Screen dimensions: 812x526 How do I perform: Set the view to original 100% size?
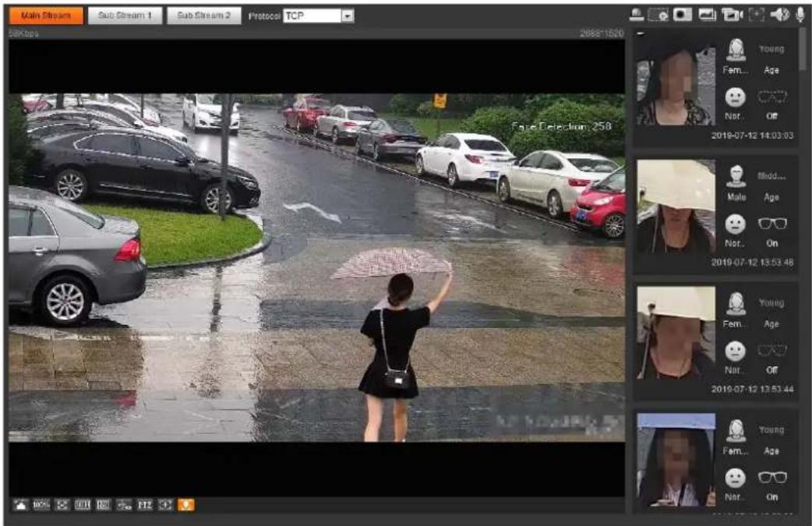coord(41,505)
